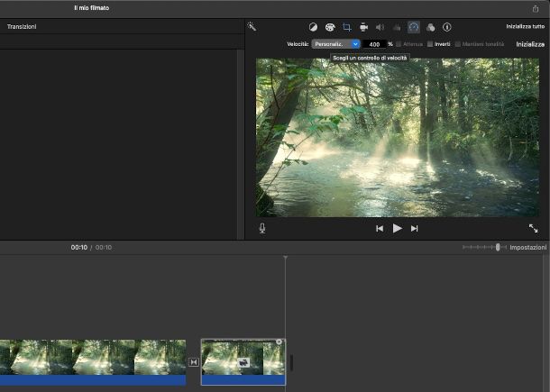The height and width of the screenshot is (392, 550).
Task: Toggle the Mantieni tonalità checkbox
Action: (x=458, y=44)
